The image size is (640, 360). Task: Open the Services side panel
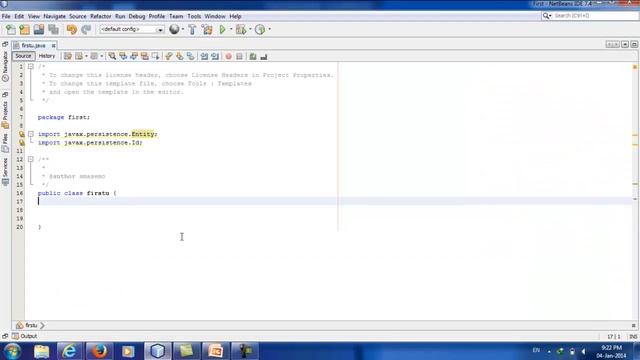5,172
